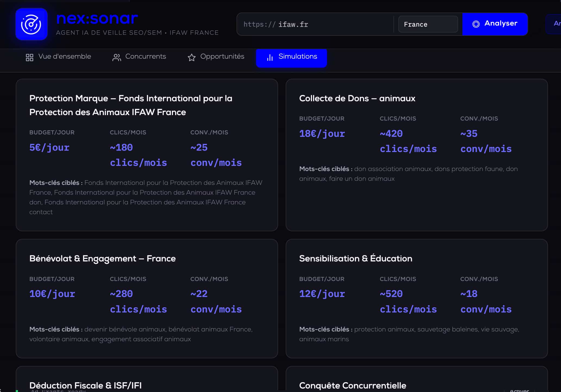Click the 'Conquête Concurrentielle' card heading

point(353,385)
